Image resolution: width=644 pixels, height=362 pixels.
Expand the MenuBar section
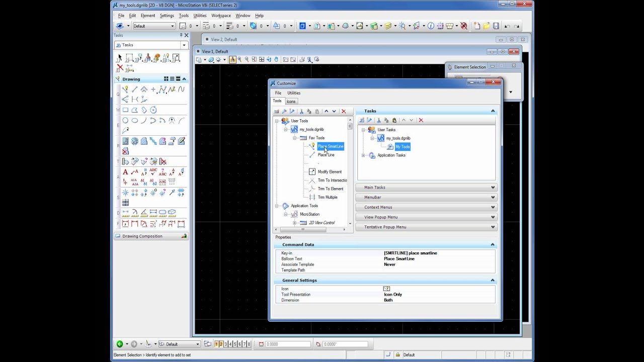tap(427, 197)
